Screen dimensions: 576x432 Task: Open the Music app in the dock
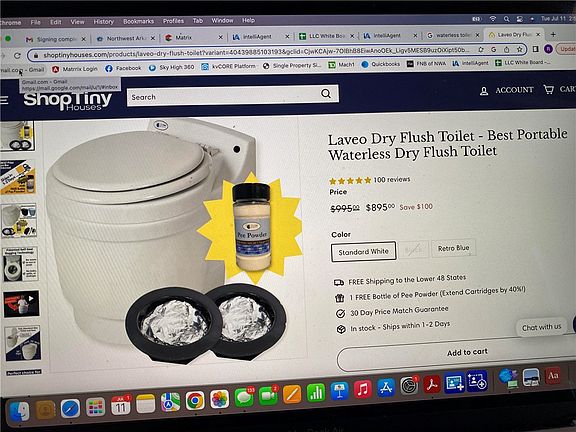[363, 389]
